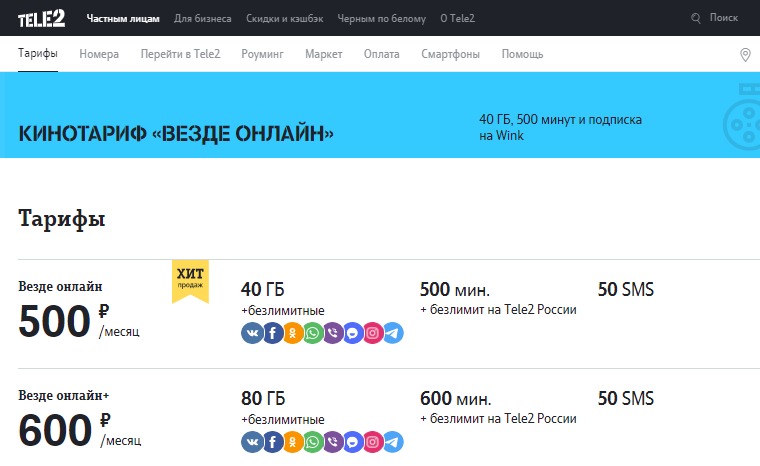
Task: Click Odnoklassniki icon in the 40 ГБ row
Action: (x=293, y=333)
